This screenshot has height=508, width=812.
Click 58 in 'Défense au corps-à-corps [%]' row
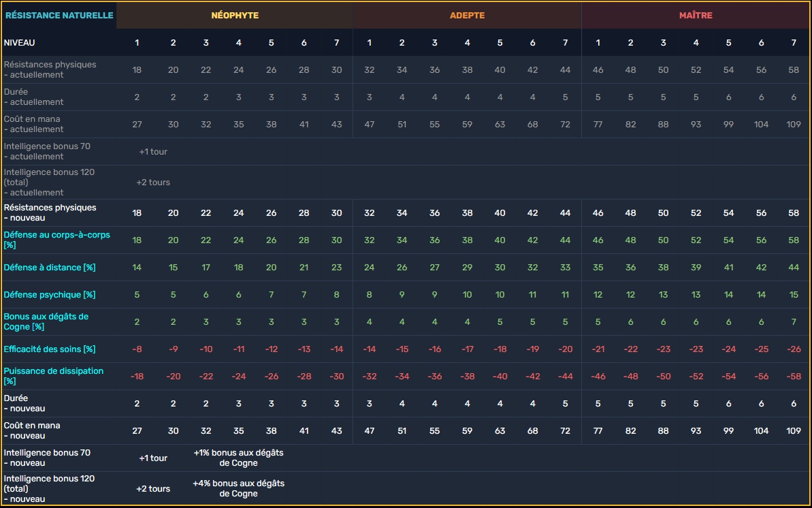tap(794, 240)
